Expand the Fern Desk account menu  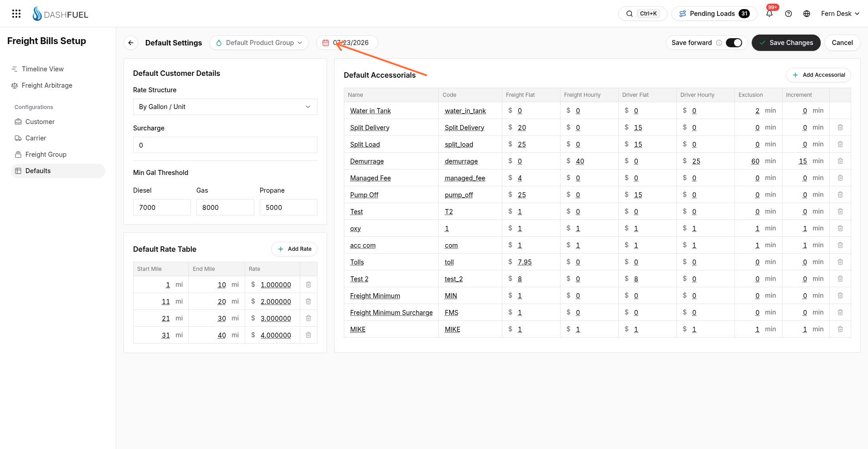pos(840,14)
